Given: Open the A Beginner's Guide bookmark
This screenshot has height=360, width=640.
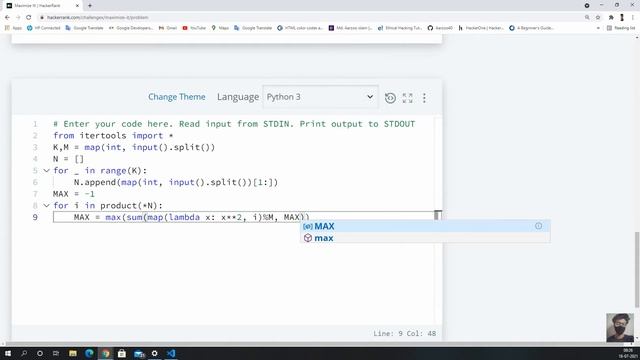Looking at the screenshot, I should [x=531, y=28].
